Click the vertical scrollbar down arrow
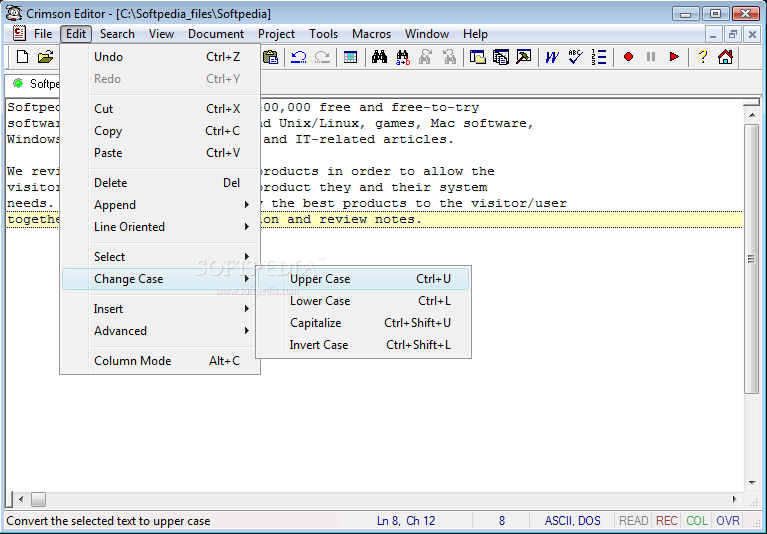 click(x=751, y=483)
